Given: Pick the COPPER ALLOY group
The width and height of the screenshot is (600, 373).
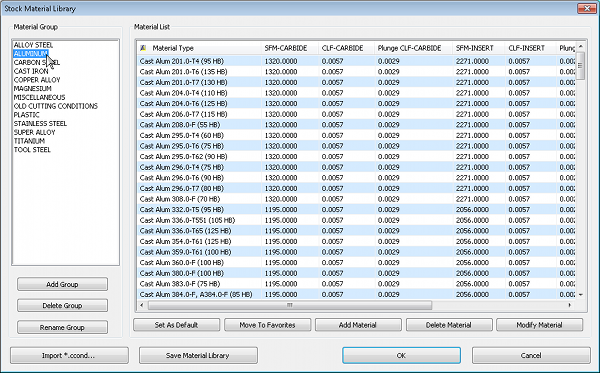Looking at the screenshot, I should (37, 80).
